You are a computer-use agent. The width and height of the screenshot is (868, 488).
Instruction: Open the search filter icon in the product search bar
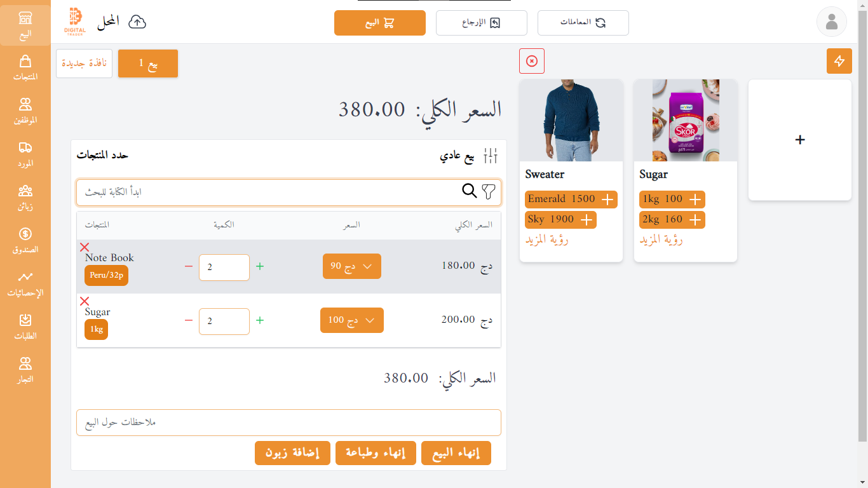pyautogui.click(x=487, y=191)
